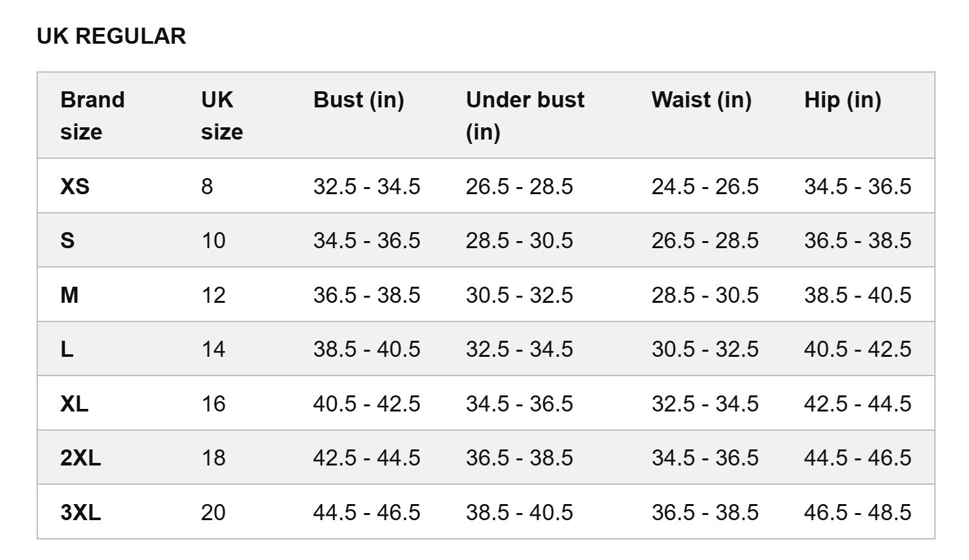The image size is (969, 560).
Task: Select the L brand size cell
Action: click(67, 349)
